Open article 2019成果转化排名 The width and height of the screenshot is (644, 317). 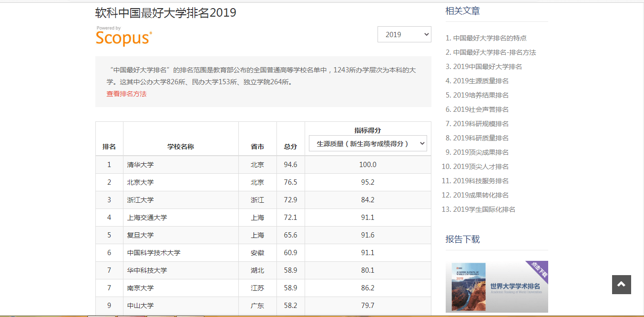(480, 195)
